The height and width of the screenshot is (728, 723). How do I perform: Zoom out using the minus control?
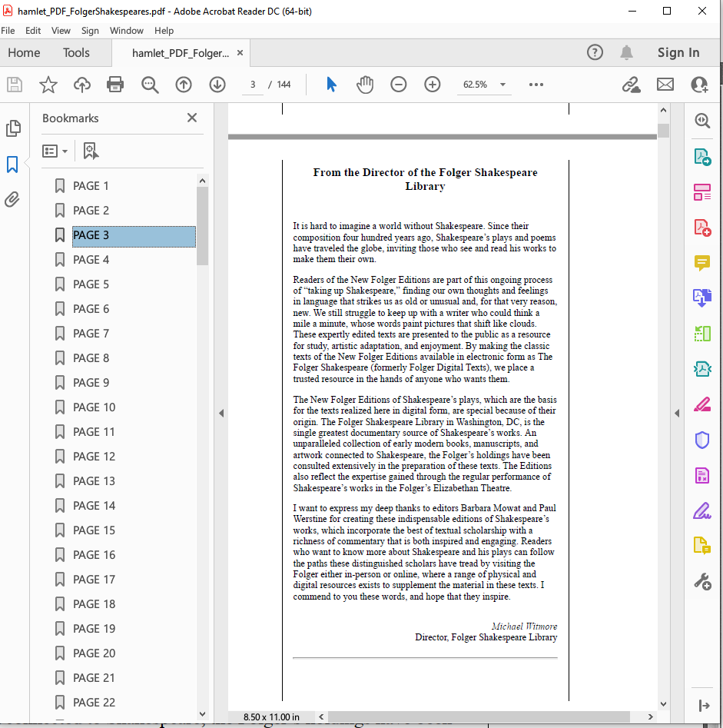[399, 85]
